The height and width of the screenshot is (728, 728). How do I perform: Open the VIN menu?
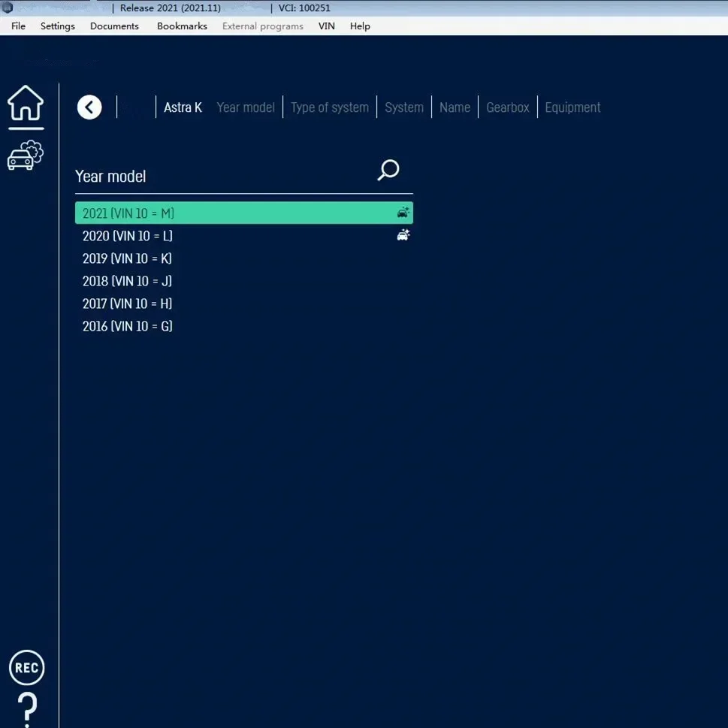click(326, 26)
